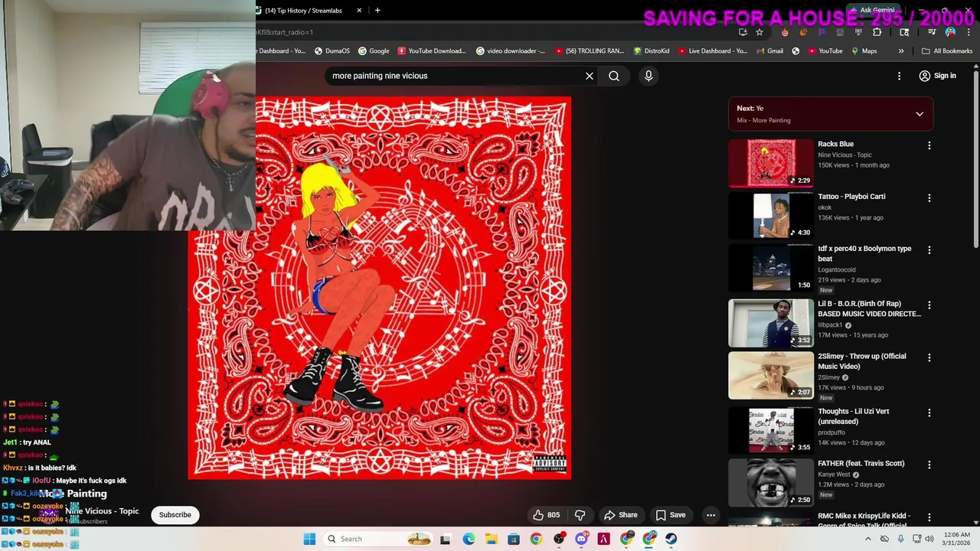
Task: Open Task View on the taskbar
Action: (446, 539)
